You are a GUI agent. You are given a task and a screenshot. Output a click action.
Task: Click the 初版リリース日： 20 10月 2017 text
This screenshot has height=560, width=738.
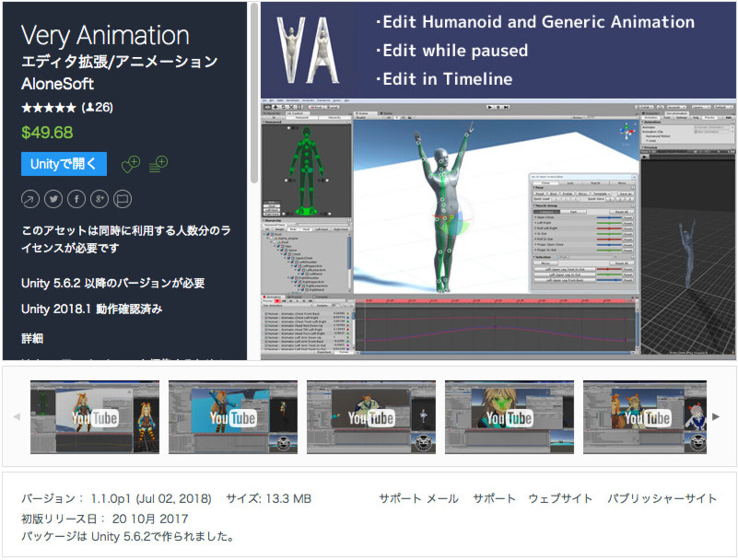(104, 519)
